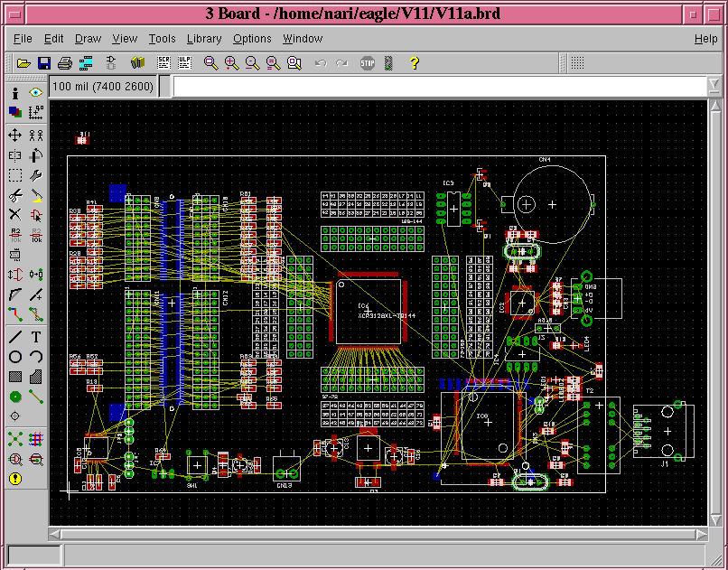Open the Help menu

point(705,39)
